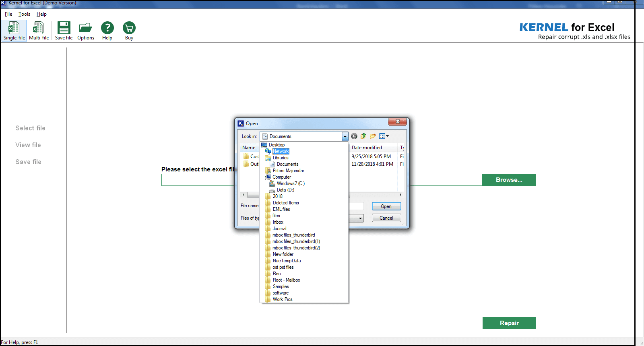Create a new folder in Open dialog
This screenshot has width=644, height=346.
pyautogui.click(x=373, y=136)
